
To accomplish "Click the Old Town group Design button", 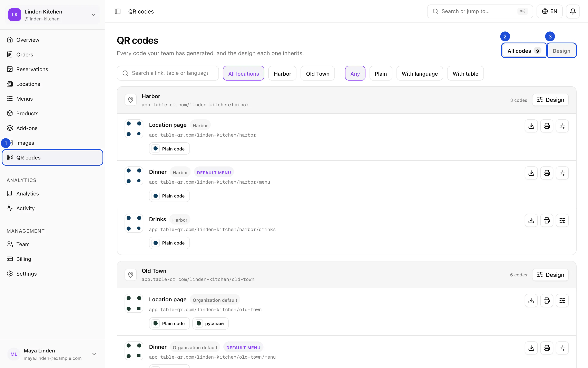I will [550, 275].
